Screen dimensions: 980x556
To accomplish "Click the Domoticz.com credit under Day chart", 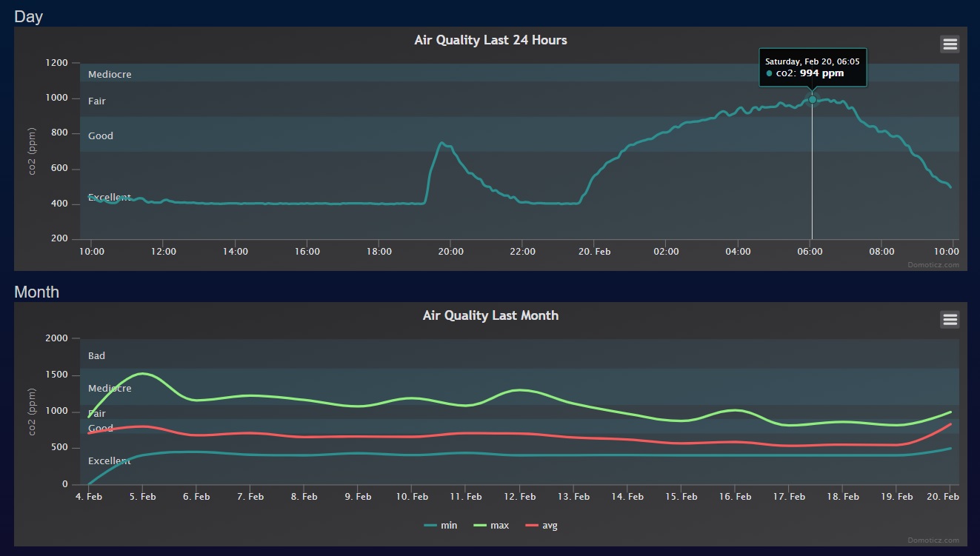I will [933, 264].
